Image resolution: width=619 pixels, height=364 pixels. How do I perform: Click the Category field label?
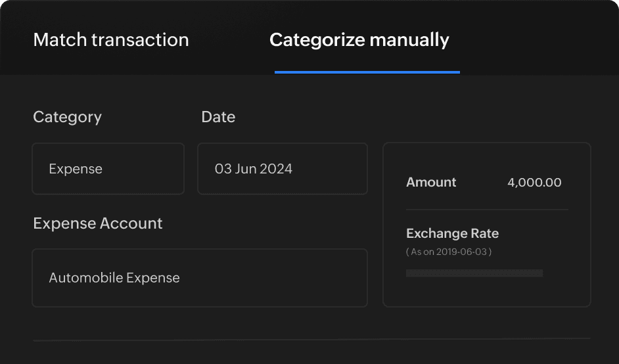pyautogui.click(x=67, y=117)
